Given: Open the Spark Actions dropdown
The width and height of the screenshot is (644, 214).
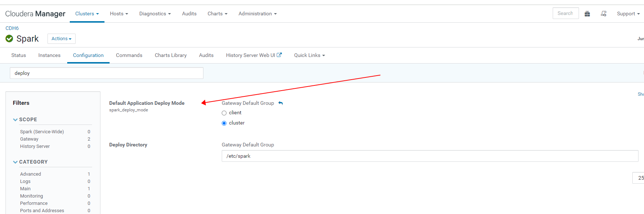Looking at the screenshot, I should pyautogui.click(x=61, y=39).
